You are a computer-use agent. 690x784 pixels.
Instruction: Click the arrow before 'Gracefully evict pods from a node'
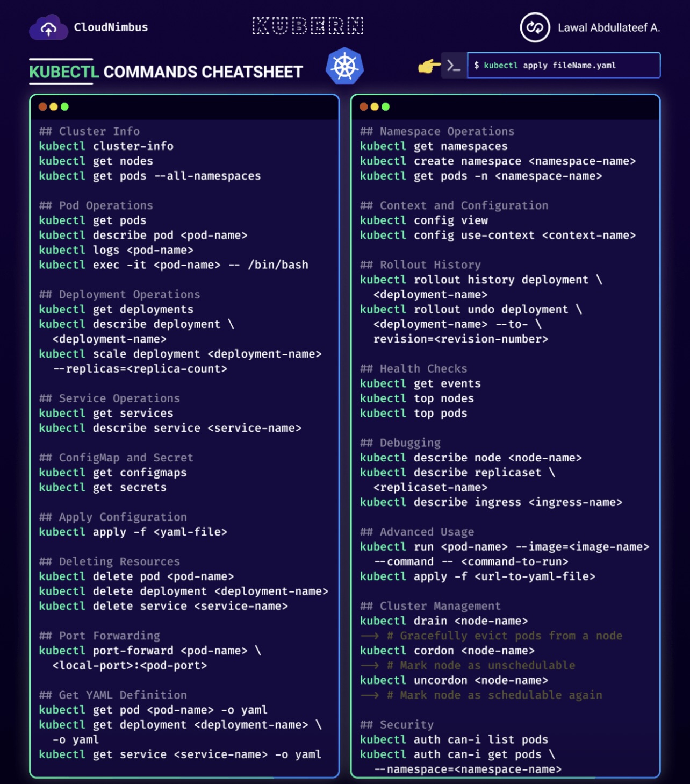pos(370,636)
